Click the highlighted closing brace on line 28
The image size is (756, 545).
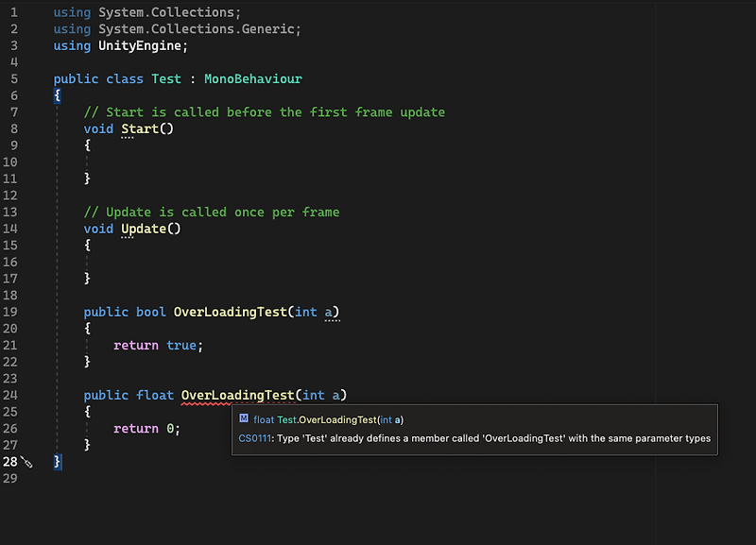[x=57, y=461]
